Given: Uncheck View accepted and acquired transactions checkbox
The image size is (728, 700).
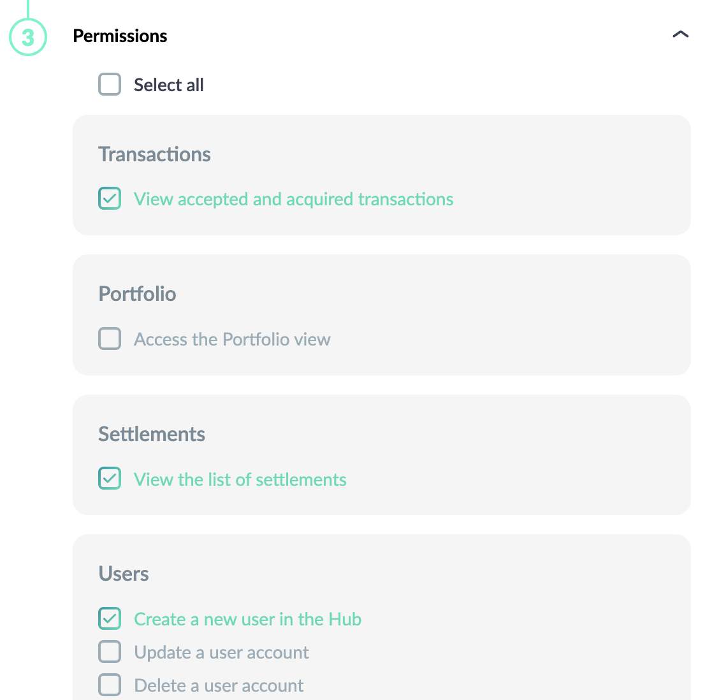Looking at the screenshot, I should pos(110,199).
